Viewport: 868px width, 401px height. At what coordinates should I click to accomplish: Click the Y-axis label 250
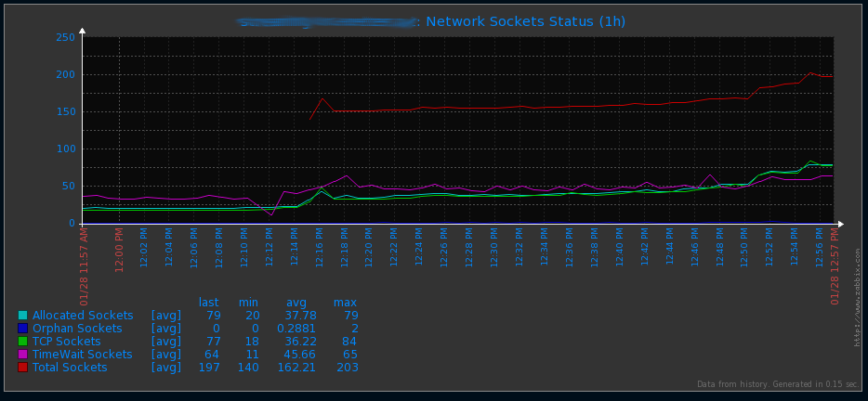tap(65, 38)
